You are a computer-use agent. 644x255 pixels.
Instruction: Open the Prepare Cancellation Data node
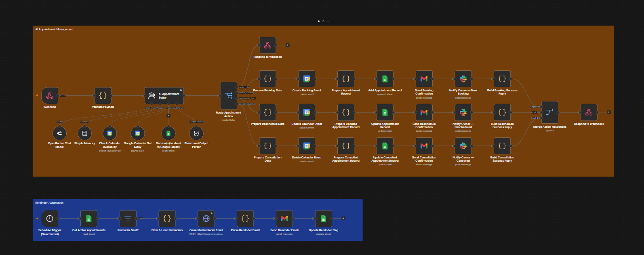pyautogui.click(x=267, y=146)
